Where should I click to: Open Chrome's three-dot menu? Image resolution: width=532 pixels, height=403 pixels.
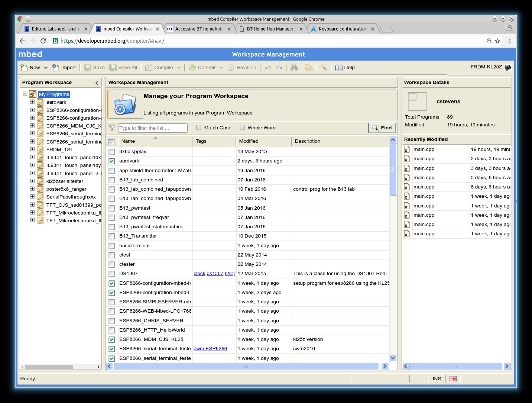click(x=510, y=41)
